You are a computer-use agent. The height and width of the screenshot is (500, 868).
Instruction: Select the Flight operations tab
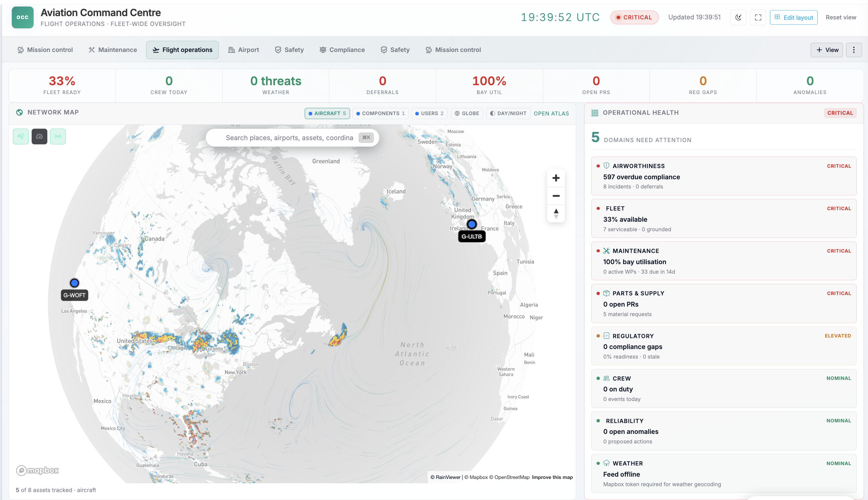click(x=182, y=50)
